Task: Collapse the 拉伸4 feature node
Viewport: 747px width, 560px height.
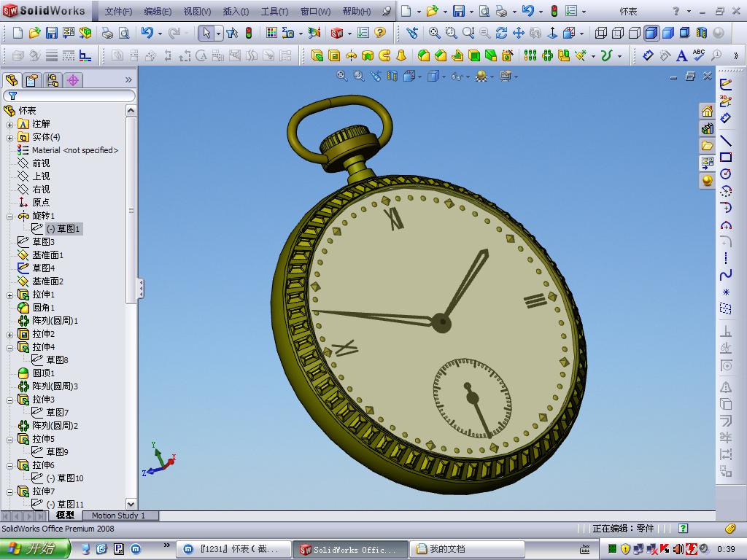Action: tap(9, 348)
